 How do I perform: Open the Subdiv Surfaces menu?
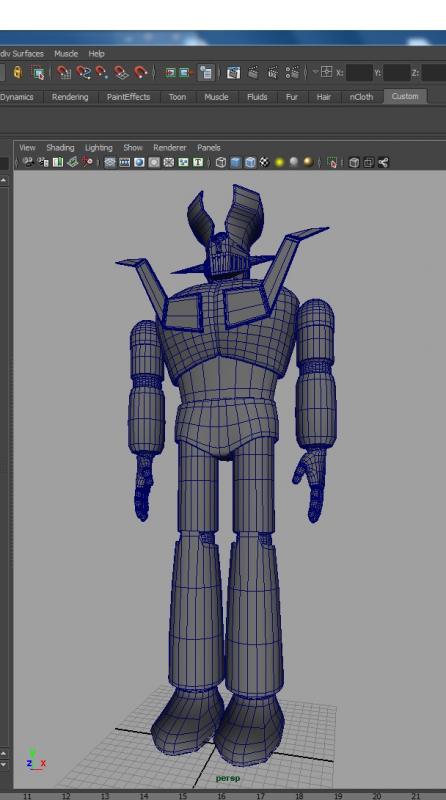pyautogui.click(x=22, y=53)
